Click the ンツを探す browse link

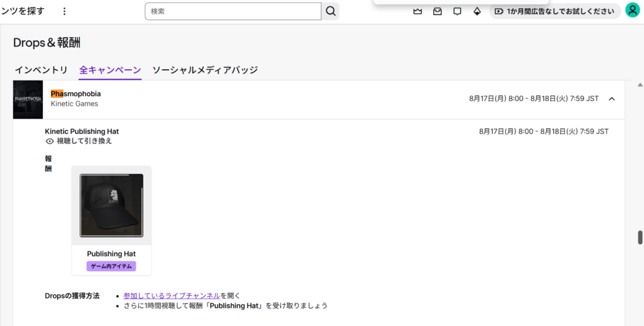(22, 11)
